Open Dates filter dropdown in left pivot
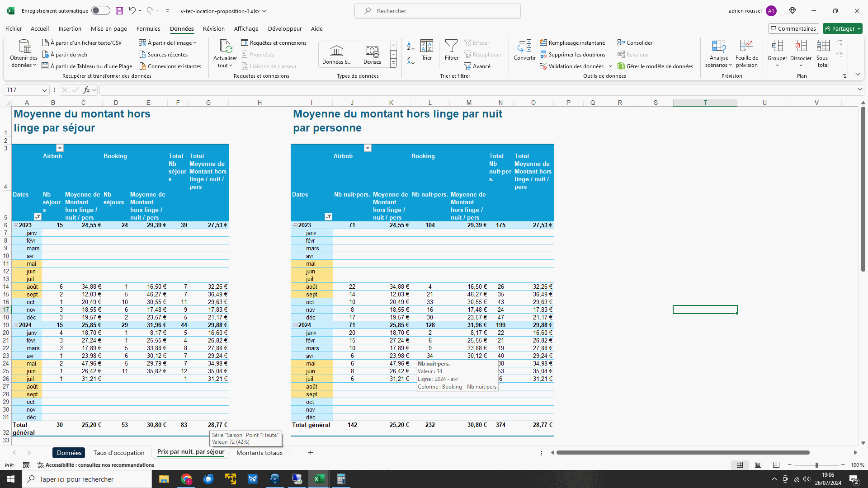Image resolution: width=868 pixels, height=488 pixels. (38, 217)
